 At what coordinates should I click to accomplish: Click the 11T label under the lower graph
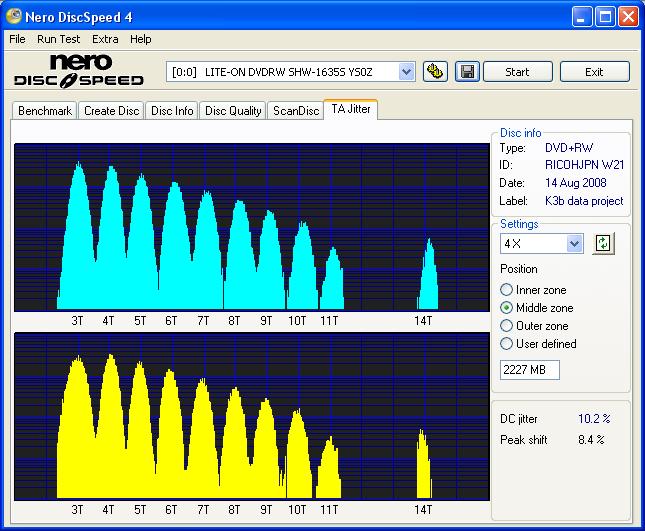329,510
